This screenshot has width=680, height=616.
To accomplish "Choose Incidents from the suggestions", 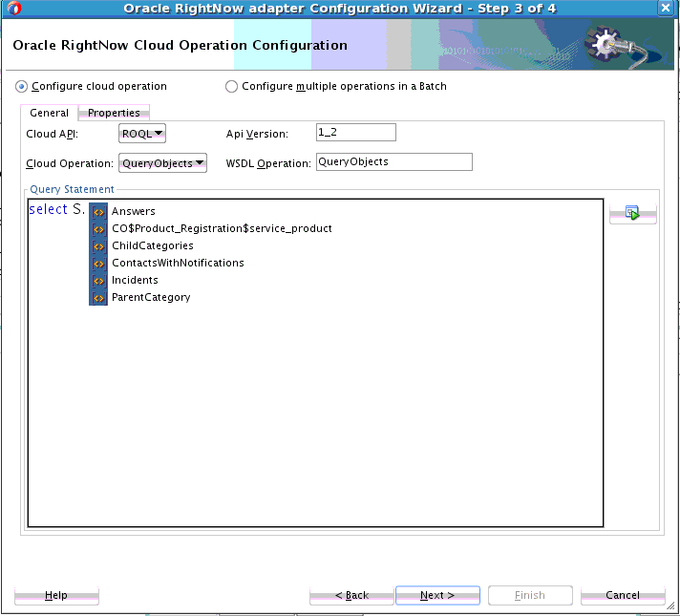I will pos(135,280).
